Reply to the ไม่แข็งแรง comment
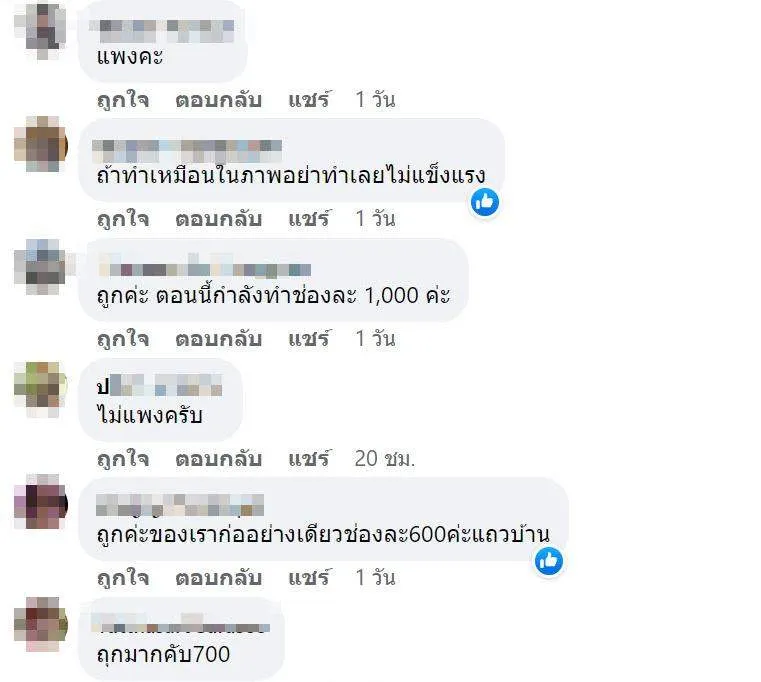 [218, 219]
